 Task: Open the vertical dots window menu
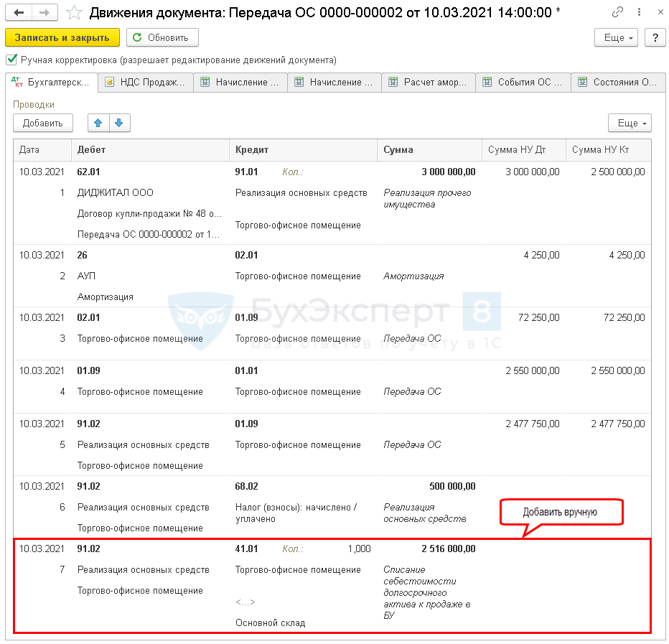637,13
